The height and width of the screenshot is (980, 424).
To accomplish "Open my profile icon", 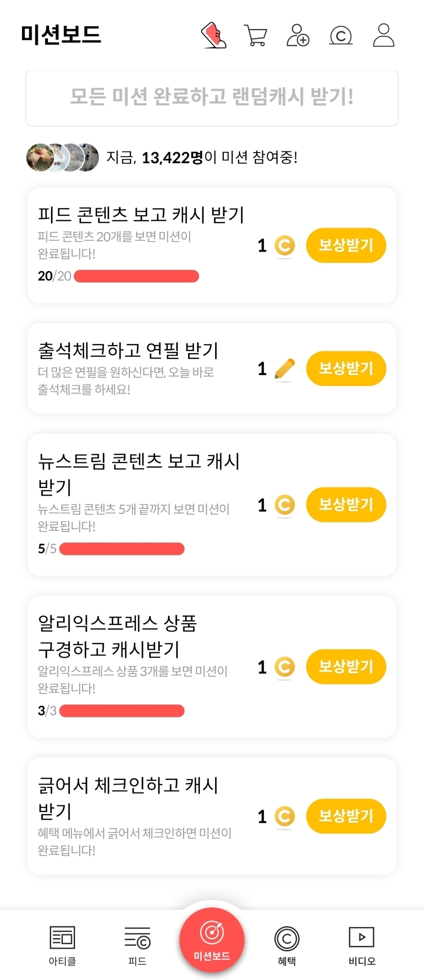I will pos(383,35).
